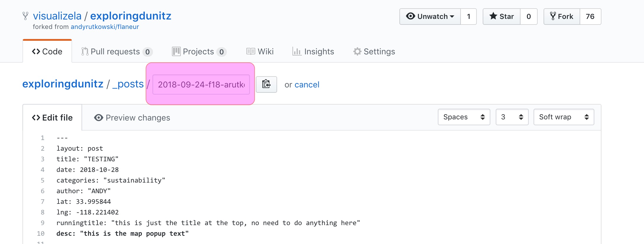Click the filename input field

coord(201,84)
